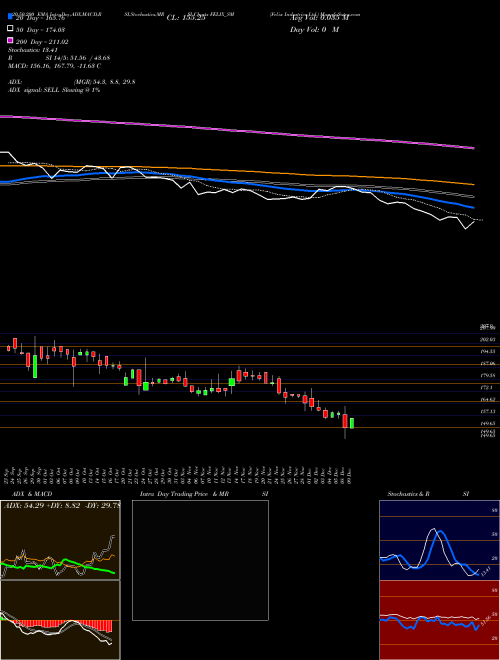Image resolution: width=500 pixels, height=660 pixels.
Task: Click the ADX +DY -DY values header
Action: 62,505
